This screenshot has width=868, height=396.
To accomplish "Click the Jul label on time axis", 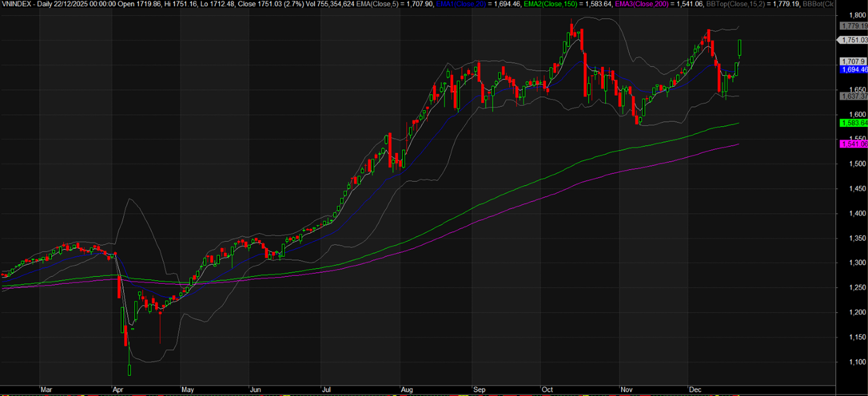I will (325, 389).
